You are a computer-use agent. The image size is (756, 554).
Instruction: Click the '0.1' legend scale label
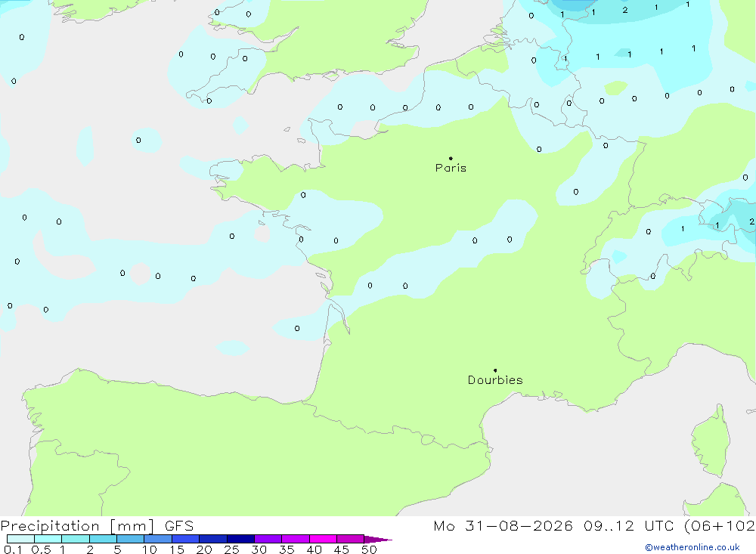pyautogui.click(x=13, y=549)
